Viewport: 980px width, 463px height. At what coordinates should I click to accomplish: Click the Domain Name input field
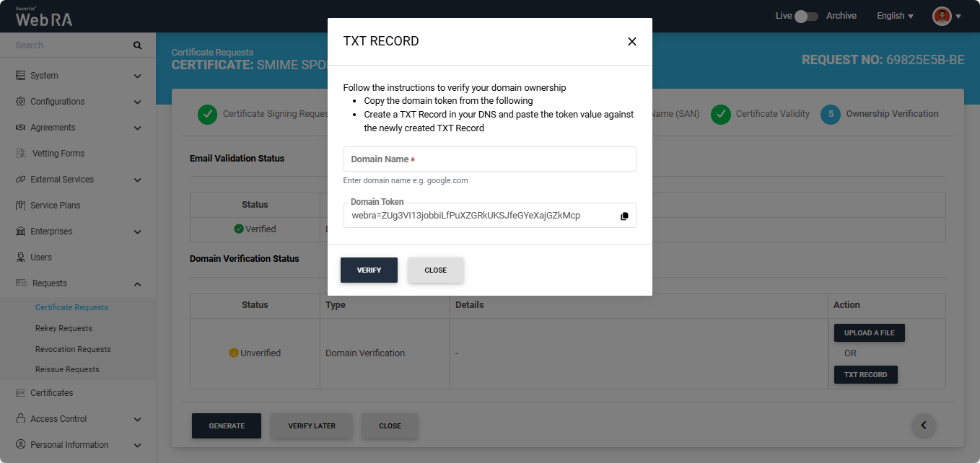click(x=489, y=159)
